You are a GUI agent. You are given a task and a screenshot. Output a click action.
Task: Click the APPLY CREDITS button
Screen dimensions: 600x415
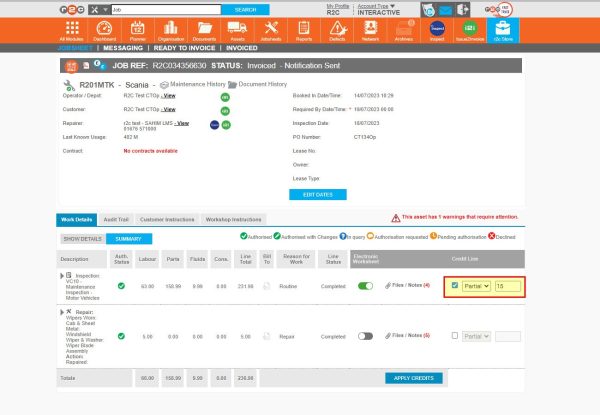click(414, 378)
